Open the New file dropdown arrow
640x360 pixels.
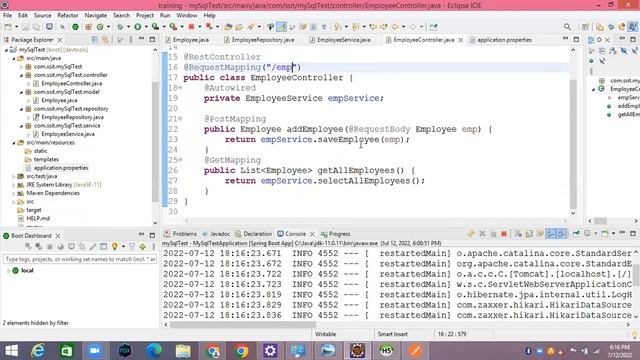tap(16, 27)
